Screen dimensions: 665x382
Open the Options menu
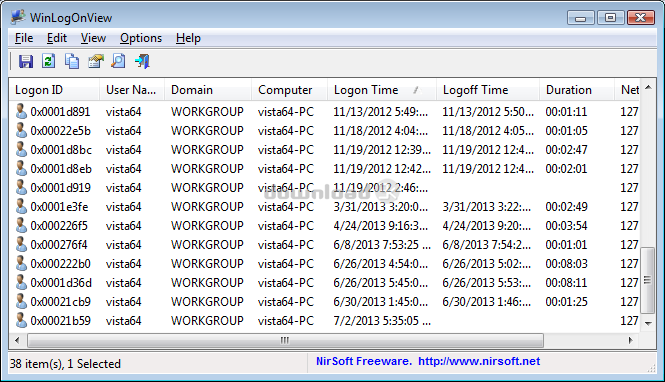point(141,38)
